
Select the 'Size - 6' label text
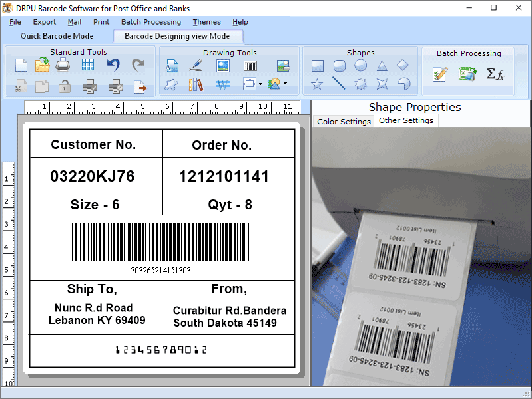point(95,205)
